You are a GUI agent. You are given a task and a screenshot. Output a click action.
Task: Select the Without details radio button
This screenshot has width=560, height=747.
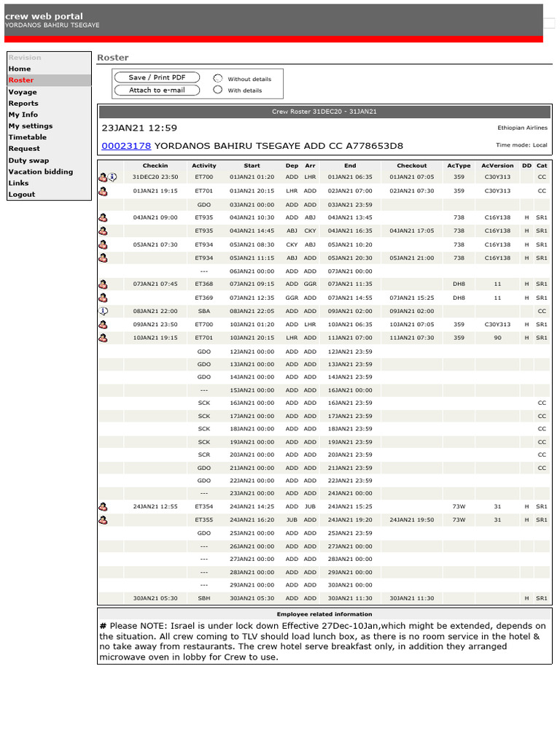click(x=217, y=78)
